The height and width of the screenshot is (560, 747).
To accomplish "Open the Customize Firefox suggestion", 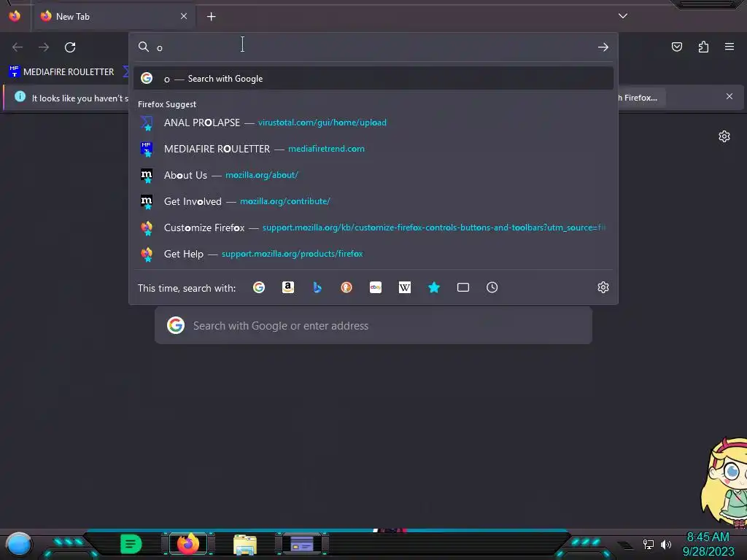I will tap(373, 227).
